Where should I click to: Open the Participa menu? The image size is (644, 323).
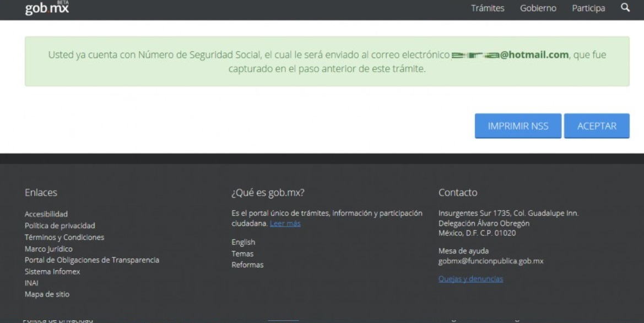coord(588,8)
